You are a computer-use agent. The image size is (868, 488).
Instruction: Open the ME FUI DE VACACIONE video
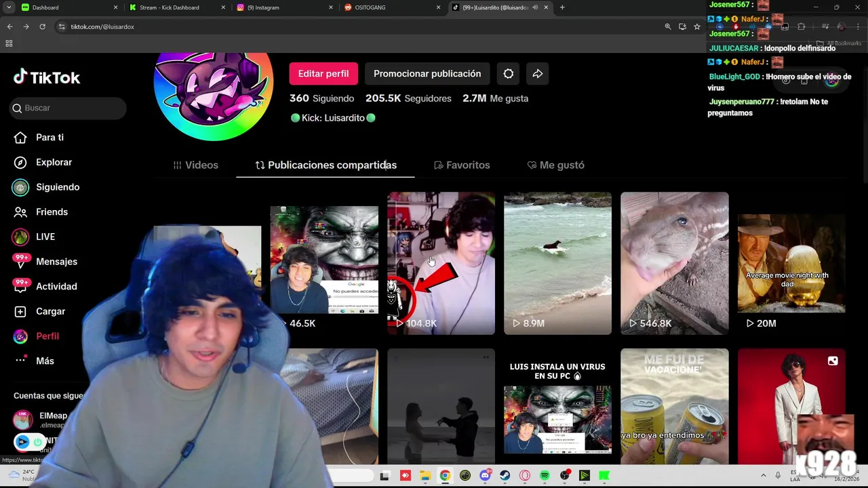[x=675, y=407]
